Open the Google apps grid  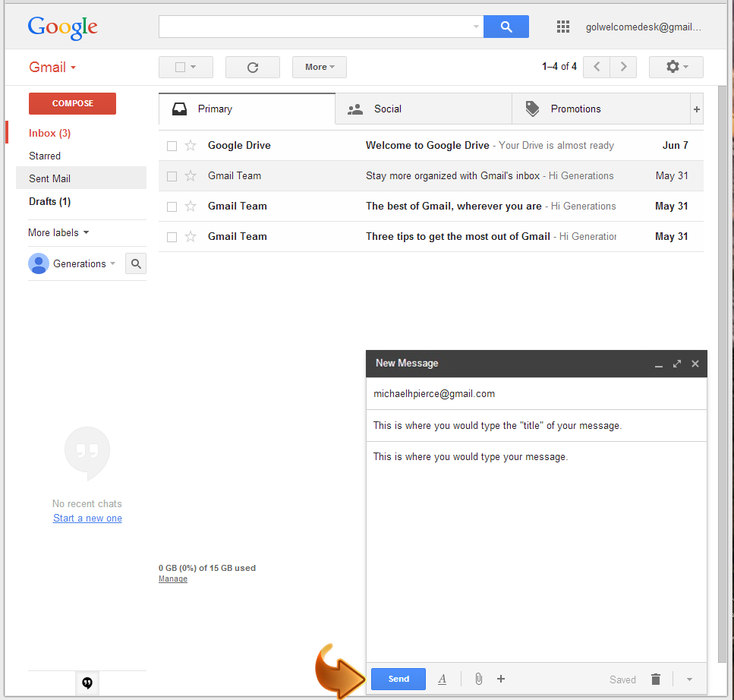point(563,27)
